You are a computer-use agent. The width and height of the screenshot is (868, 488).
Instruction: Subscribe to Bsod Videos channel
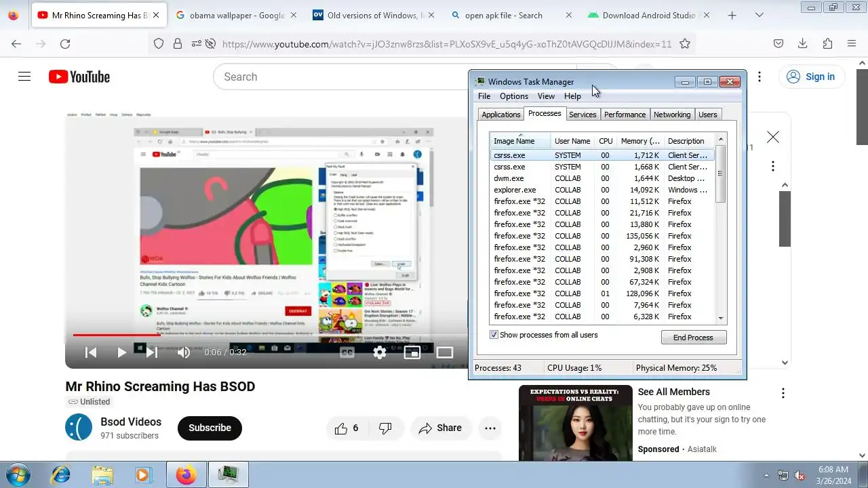click(210, 428)
